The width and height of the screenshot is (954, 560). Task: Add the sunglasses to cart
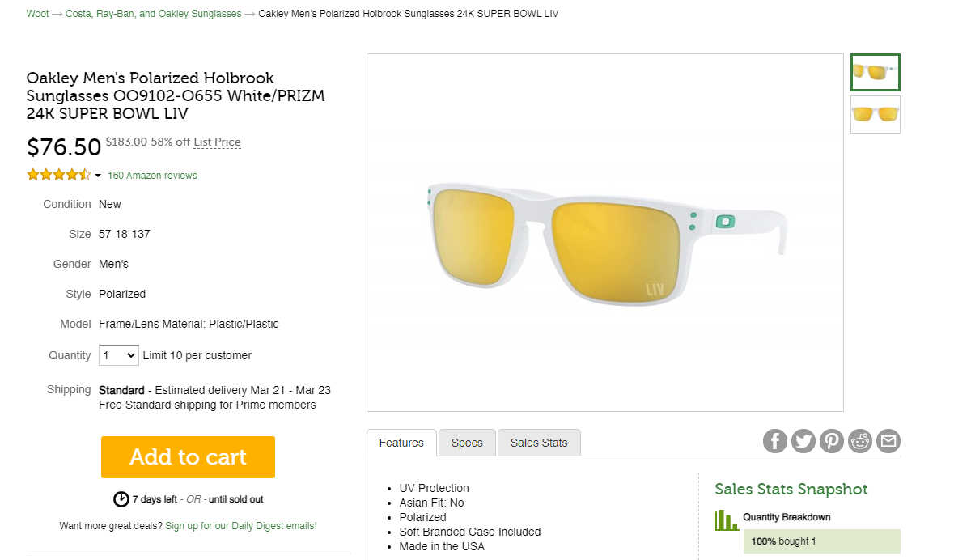(x=187, y=456)
